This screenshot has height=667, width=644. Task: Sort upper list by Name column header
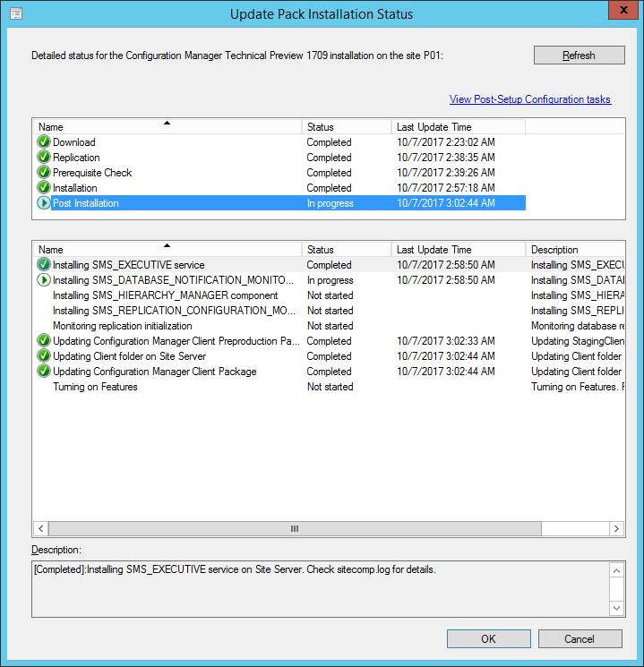coord(167,127)
